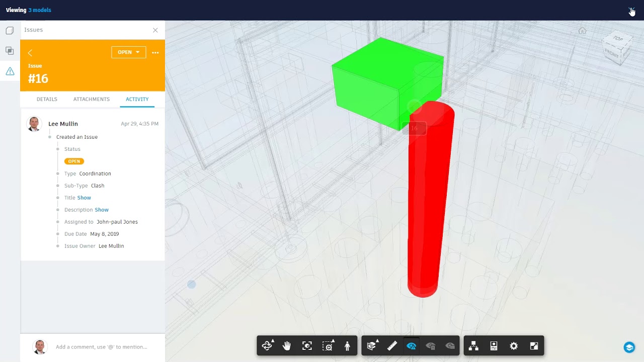644x362 pixels.
Task: Click due date May 8, 2019
Action: (105, 234)
